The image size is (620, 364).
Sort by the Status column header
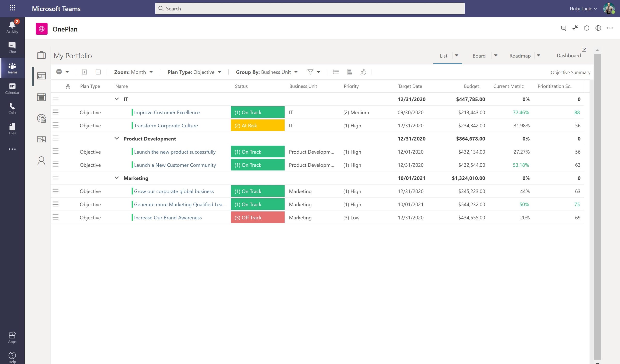pos(241,86)
